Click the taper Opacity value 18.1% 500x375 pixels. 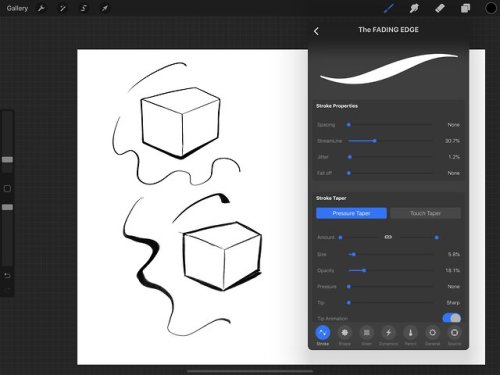point(453,270)
